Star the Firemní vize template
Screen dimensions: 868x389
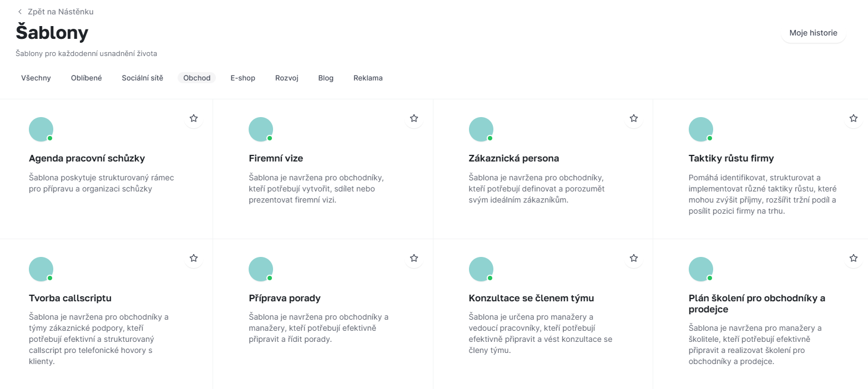414,118
